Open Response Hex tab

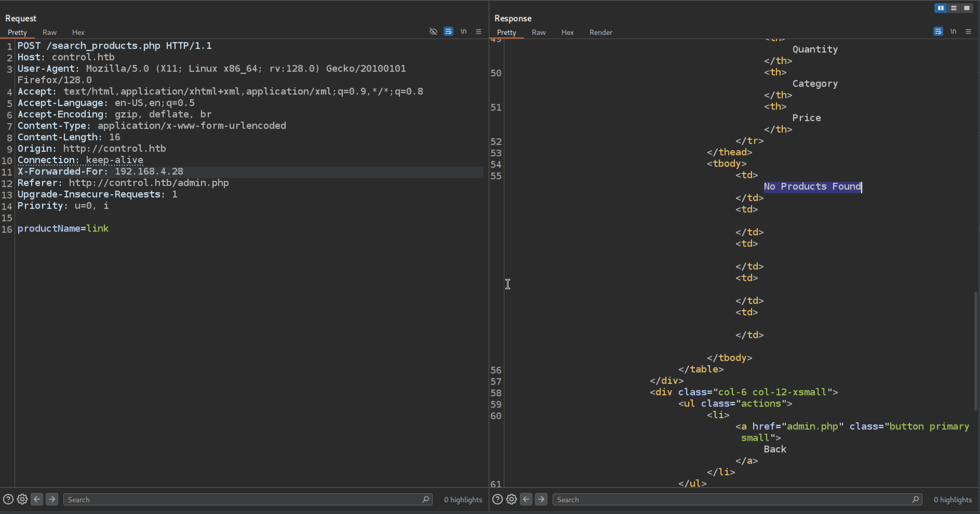567,32
